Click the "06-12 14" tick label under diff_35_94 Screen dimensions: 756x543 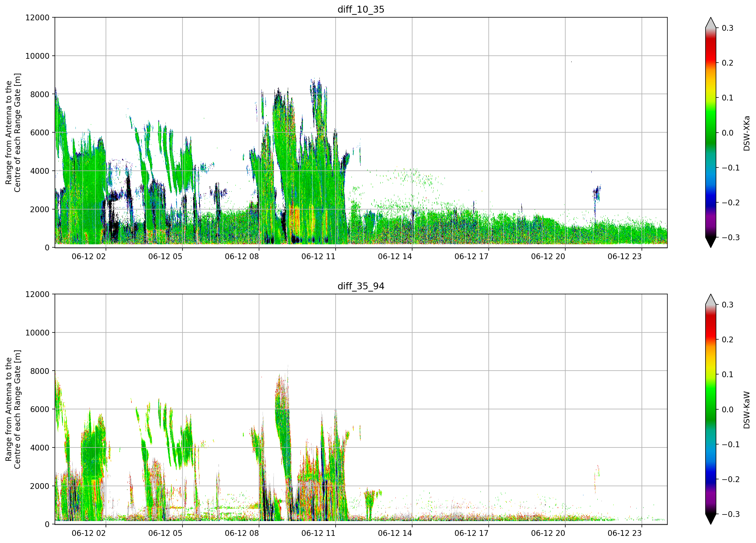[395, 533]
